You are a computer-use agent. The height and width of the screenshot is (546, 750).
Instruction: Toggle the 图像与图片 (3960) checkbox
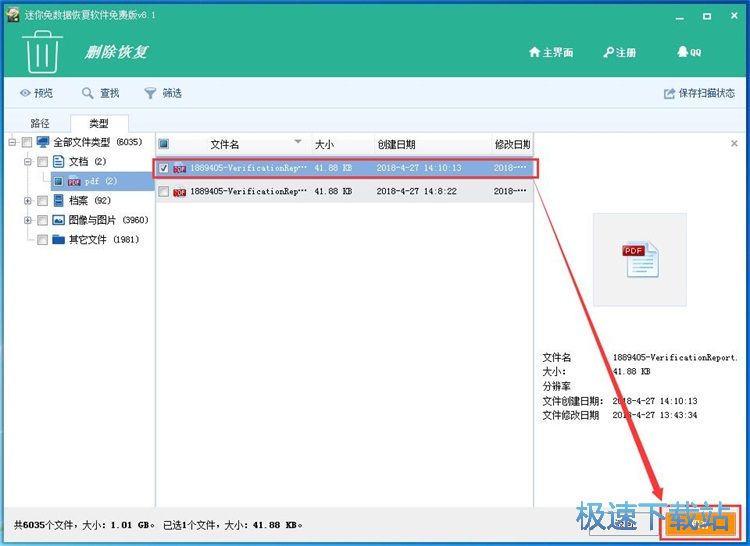pos(43,220)
